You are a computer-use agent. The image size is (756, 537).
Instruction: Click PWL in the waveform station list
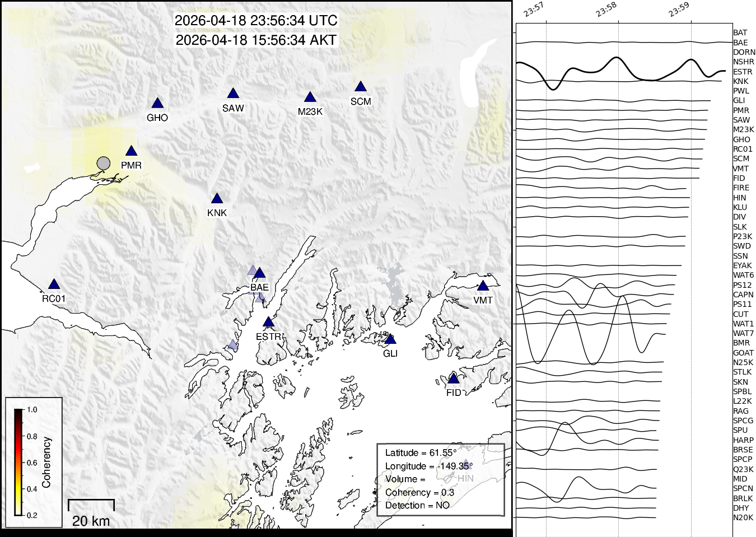click(741, 91)
